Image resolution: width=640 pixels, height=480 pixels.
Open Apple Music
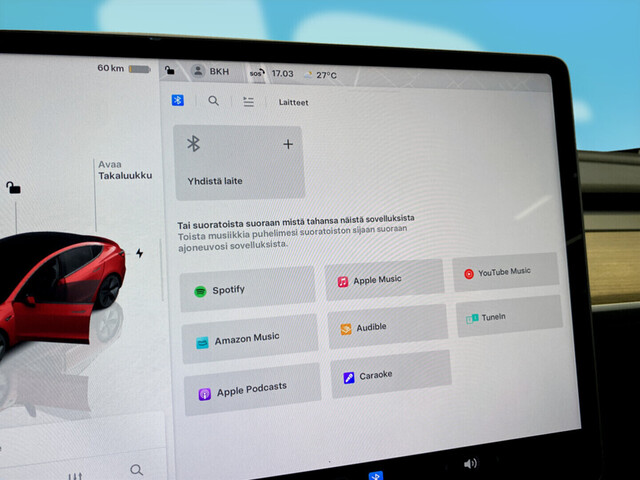tap(384, 280)
